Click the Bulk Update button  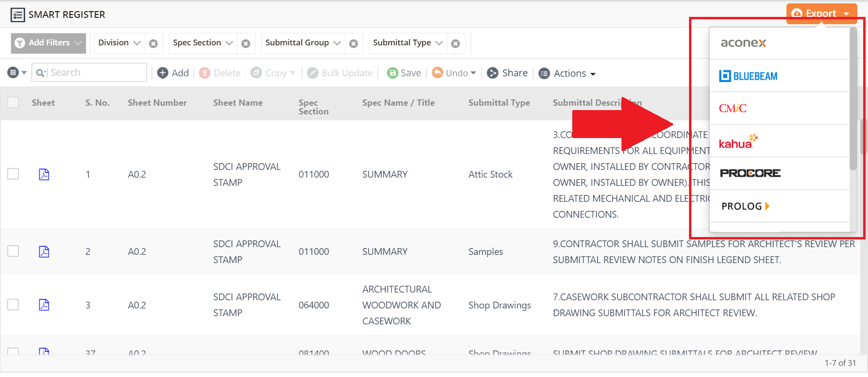[340, 73]
